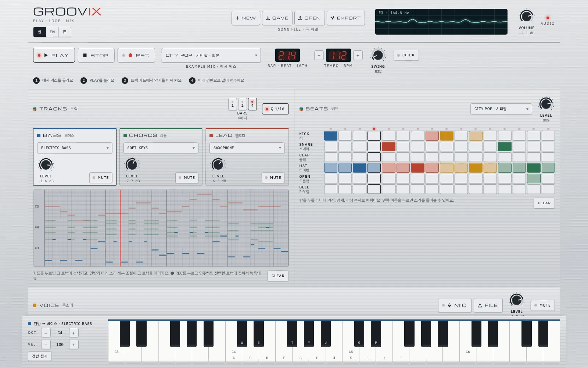Increase tempo with the plus stepper

coord(358,56)
